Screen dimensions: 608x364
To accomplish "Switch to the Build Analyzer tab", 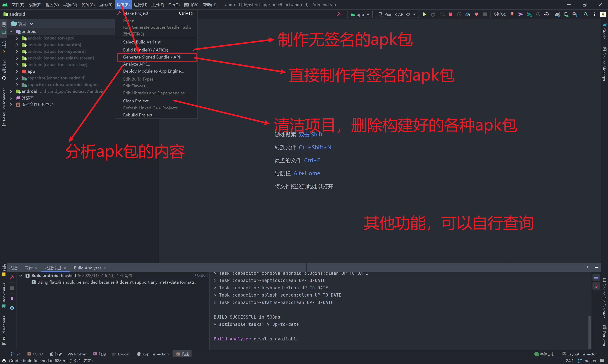I will [87, 268].
